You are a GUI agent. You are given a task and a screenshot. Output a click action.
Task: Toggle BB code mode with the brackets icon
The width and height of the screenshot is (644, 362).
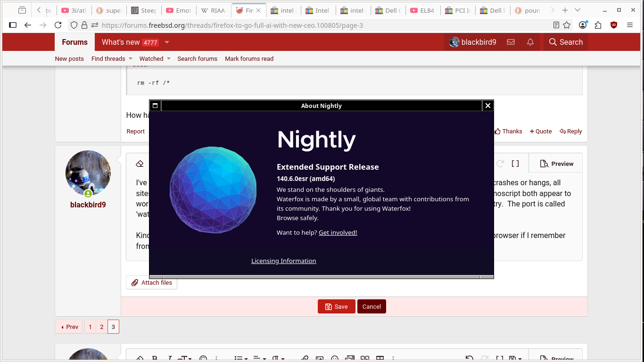tap(501, 359)
